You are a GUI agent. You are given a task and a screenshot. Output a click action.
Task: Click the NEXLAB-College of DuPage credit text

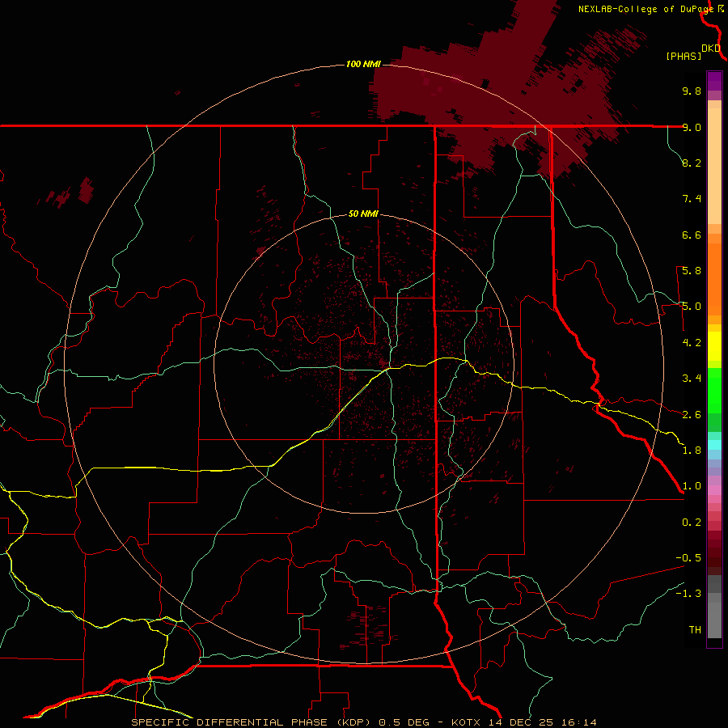coord(646,9)
